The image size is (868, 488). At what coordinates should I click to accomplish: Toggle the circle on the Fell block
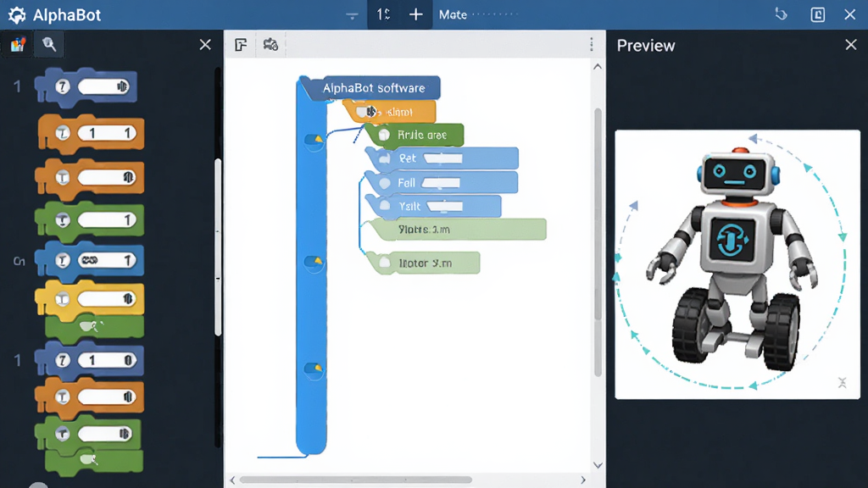pos(384,183)
